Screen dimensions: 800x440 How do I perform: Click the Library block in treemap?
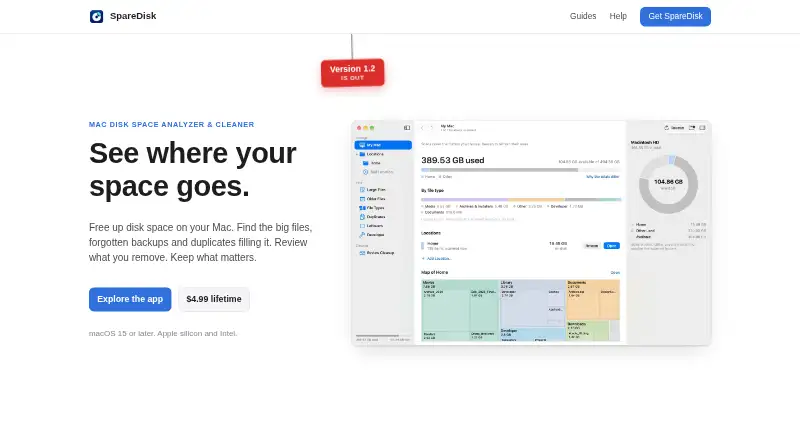coord(532,303)
